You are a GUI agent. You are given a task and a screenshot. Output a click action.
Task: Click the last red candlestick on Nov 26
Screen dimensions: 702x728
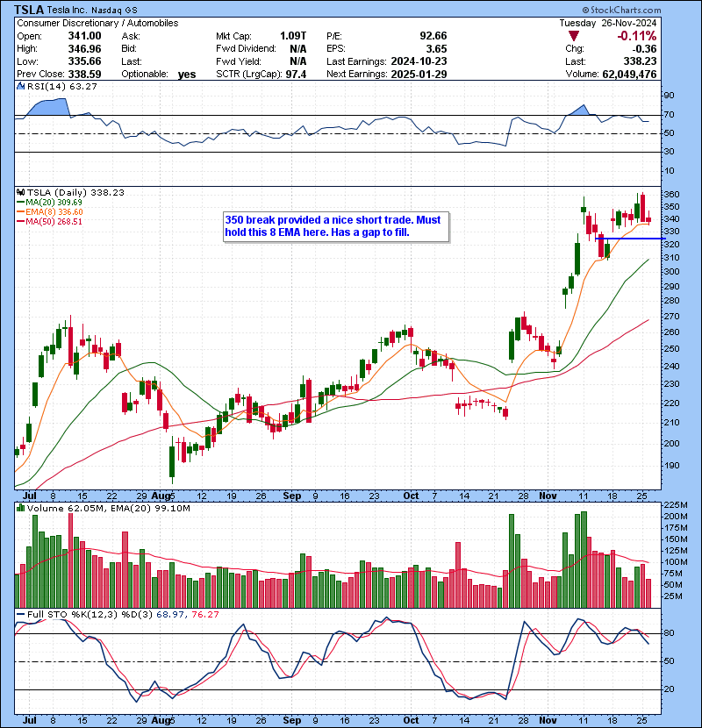(648, 219)
